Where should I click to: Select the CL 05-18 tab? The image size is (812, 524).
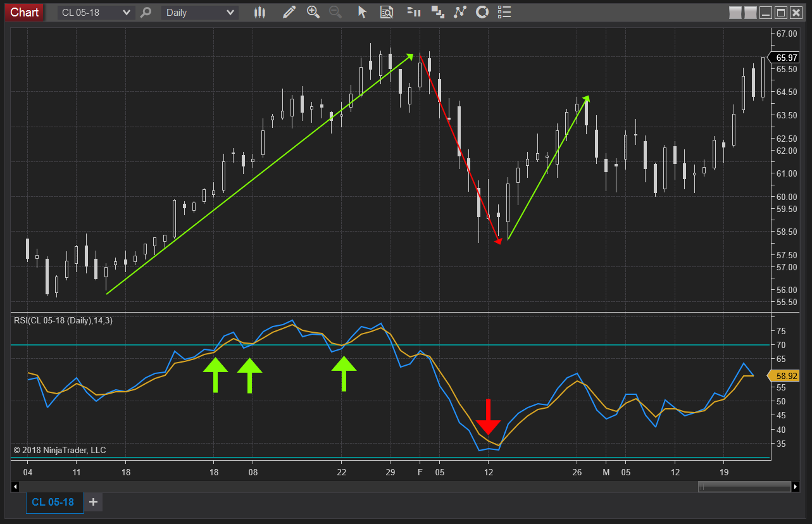pyautogui.click(x=54, y=502)
